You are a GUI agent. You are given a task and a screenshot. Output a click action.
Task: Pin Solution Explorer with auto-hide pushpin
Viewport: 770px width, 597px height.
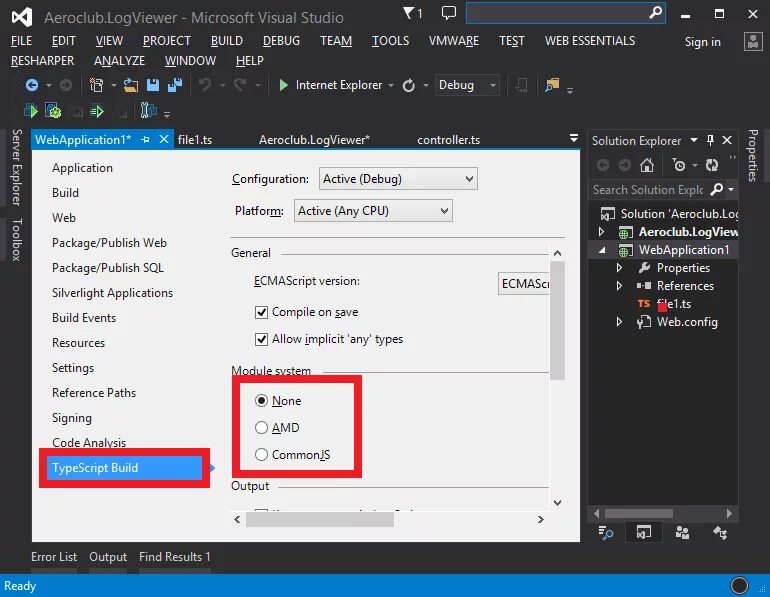pyautogui.click(x=710, y=140)
